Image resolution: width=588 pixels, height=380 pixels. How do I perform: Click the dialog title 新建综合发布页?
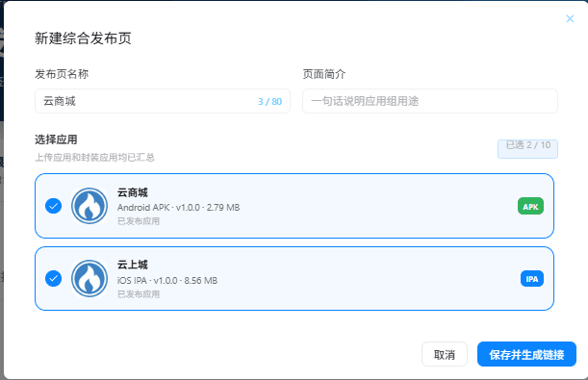coord(83,38)
